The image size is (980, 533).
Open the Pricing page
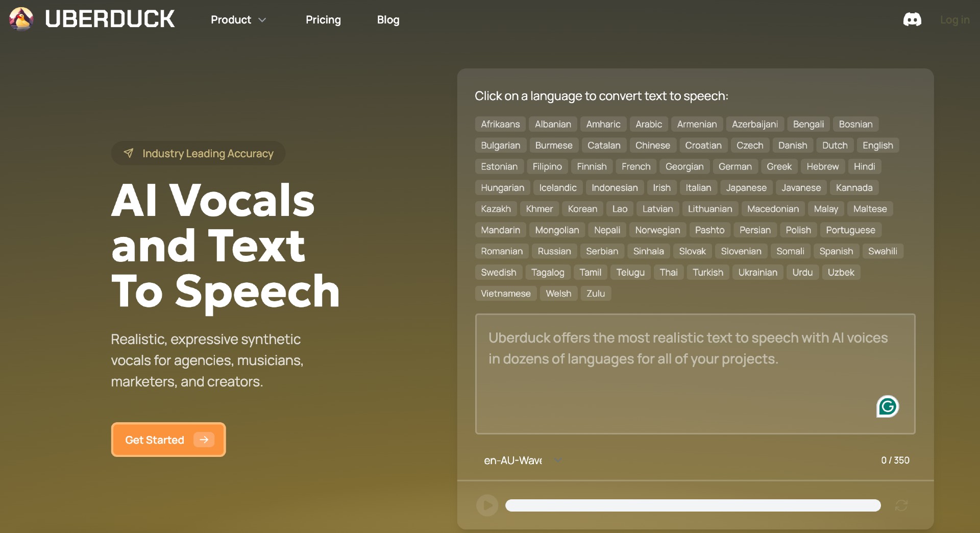[x=323, y=20]
